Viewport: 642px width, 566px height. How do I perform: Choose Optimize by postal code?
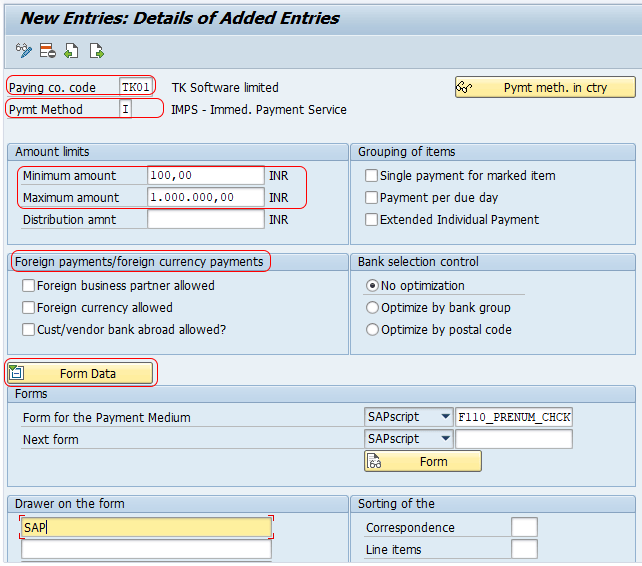coord(372,330)
